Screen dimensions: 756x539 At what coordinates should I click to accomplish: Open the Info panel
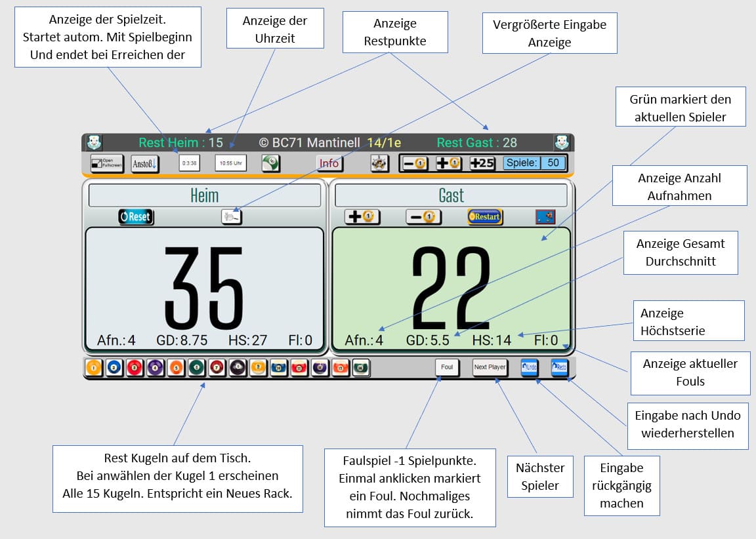[x=329, y=163]
